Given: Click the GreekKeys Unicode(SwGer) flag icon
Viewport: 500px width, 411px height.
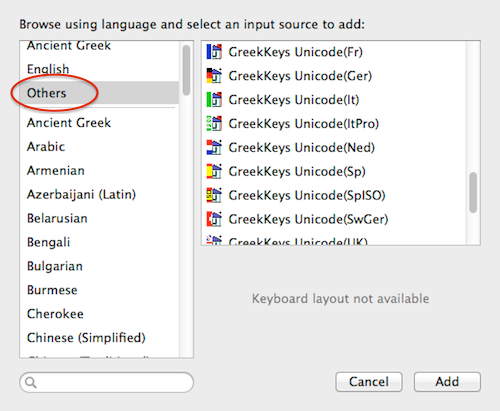Looking at the screenshot, I should click(x=214, y=219).
